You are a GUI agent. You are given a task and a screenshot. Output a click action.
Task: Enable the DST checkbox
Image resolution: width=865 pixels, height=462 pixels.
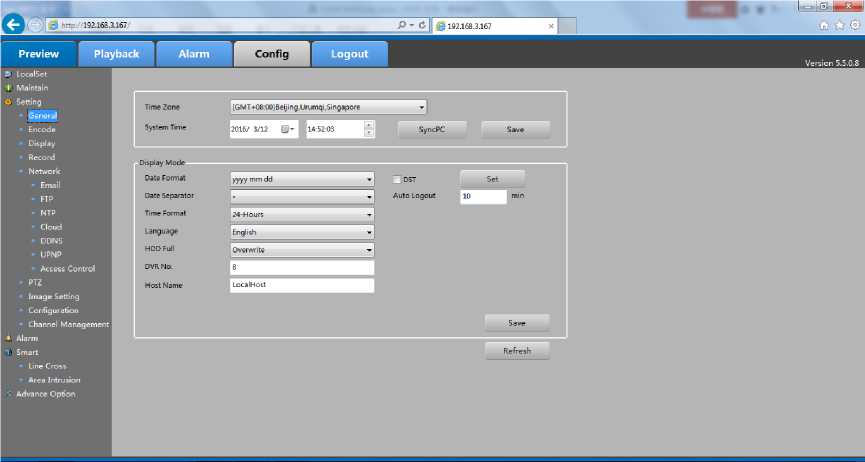pos(397,179)
